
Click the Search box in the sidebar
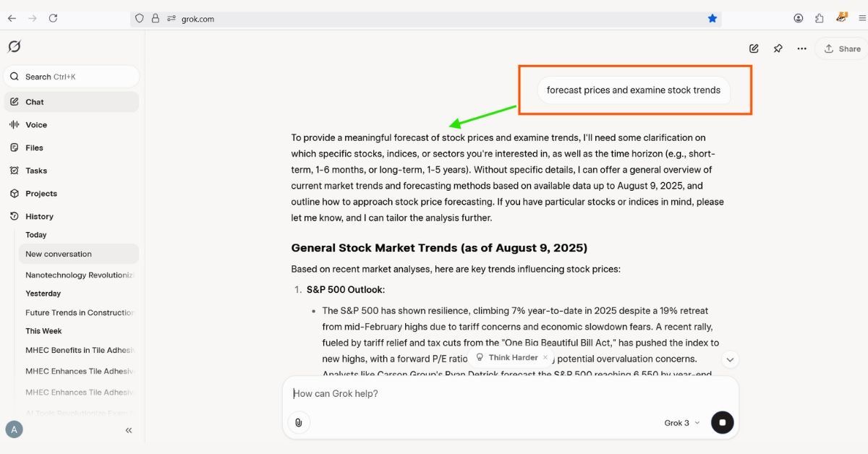[x=72, y=77]
